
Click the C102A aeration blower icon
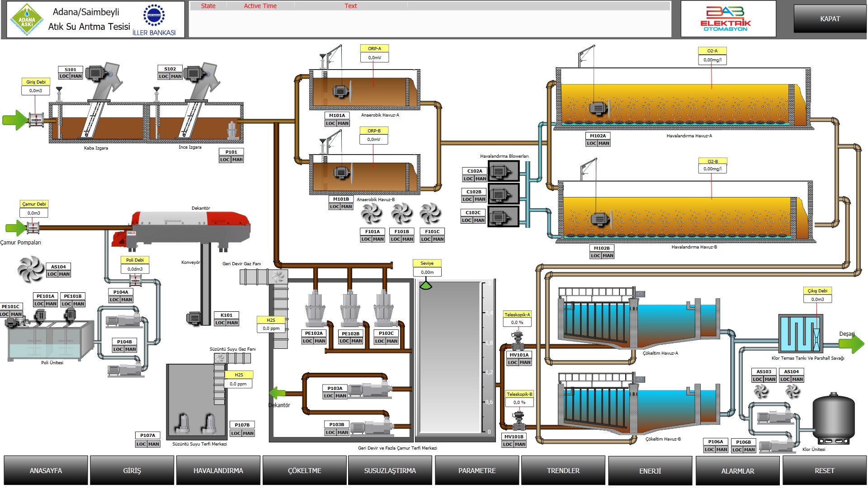(501, 172)
